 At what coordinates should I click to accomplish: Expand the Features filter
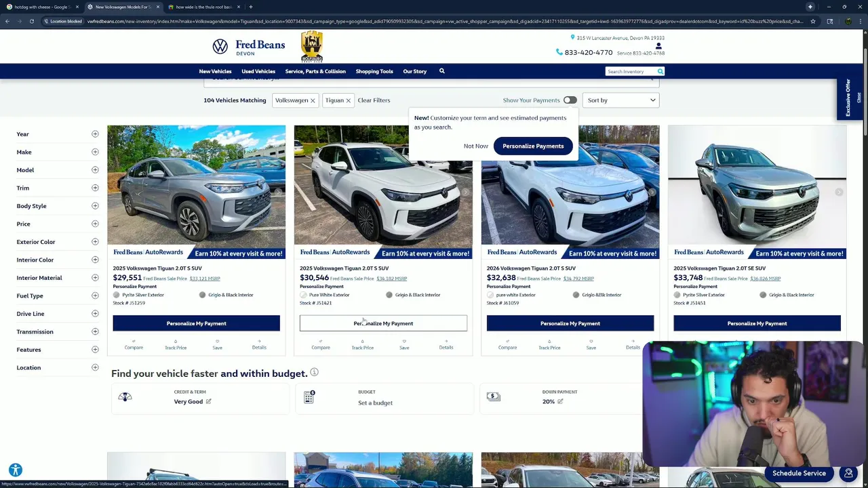pyautogui.click(x=95, y=350)
